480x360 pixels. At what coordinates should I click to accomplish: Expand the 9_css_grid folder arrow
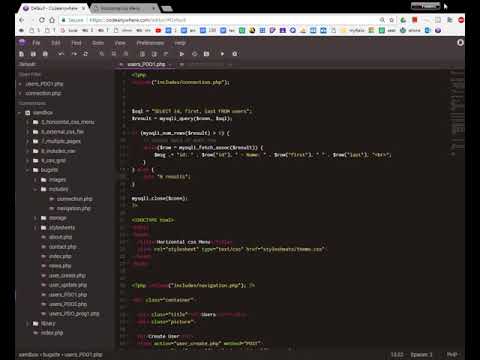click(28, 161)
